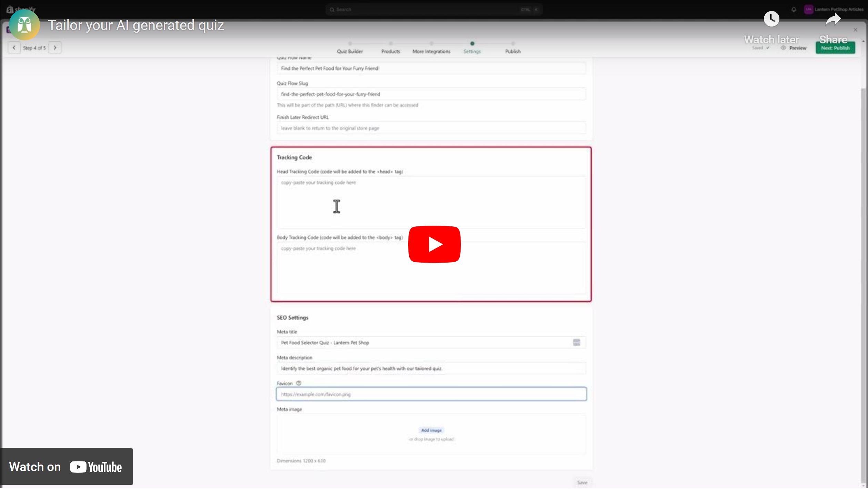
Task: Click 'Dimensions 1200 x 630' text
Action: coord(301,461)
